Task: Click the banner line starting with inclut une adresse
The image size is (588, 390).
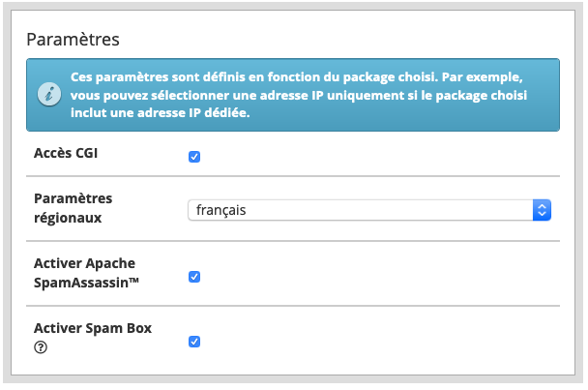Action: pos(161,112)
